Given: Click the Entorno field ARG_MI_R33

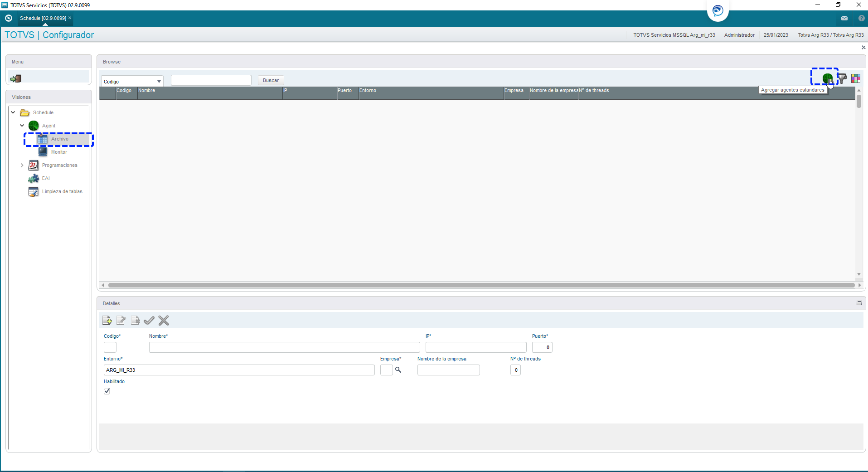Looking at the screenshot, I should tap(239, 370).
